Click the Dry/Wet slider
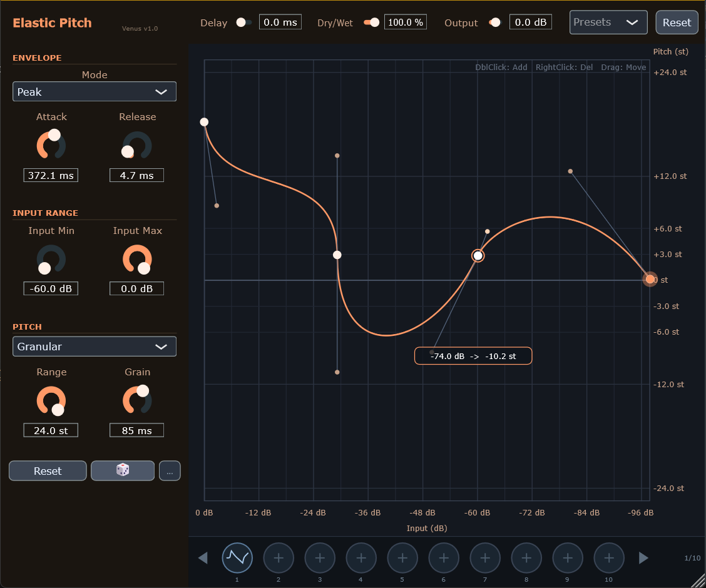Image resolution: width=706 pixels, height=588 pixels. (371, 22)
